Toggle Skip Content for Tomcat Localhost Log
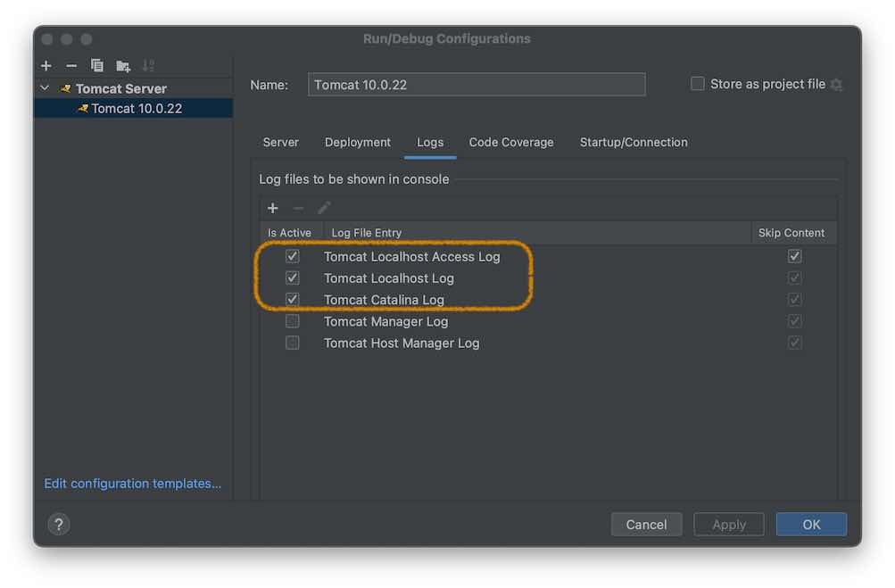 pos(794,277)
